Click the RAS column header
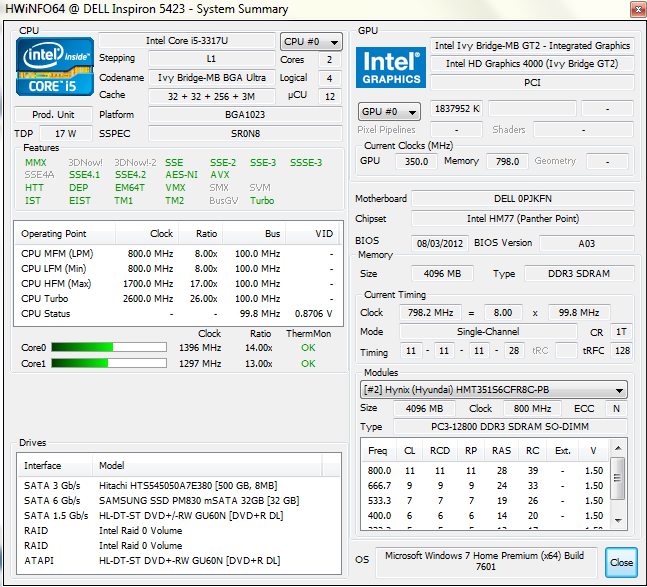Viewport: 647px width, 587px height. tap(501, 450)
